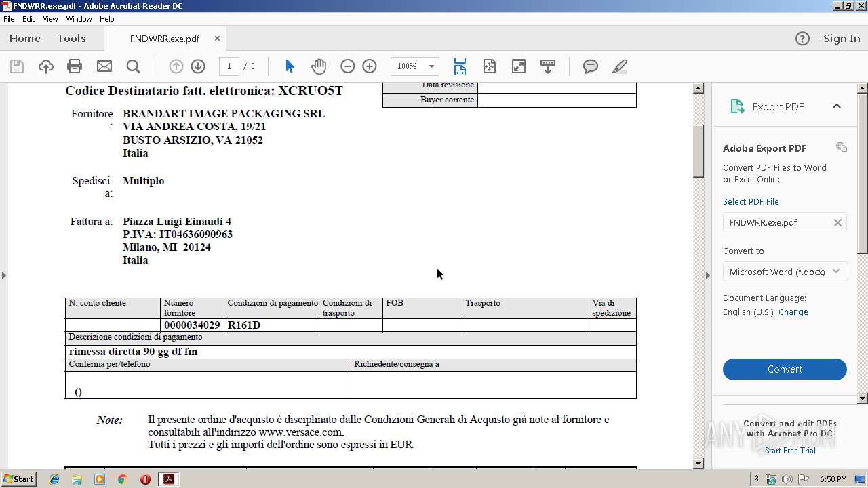Open the File menu

9,19
